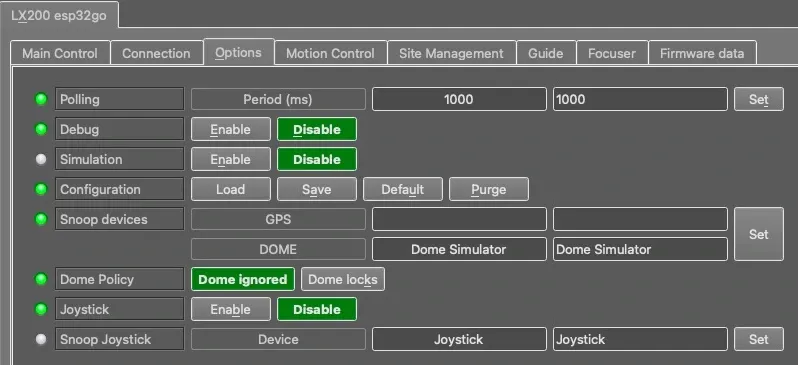Purge the stored configuration
798x365 pixels.
489,189
